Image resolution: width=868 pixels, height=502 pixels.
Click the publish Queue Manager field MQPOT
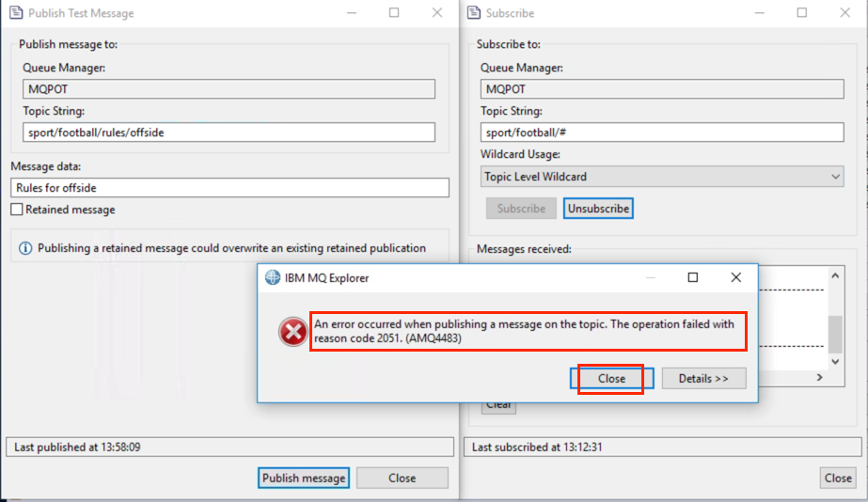coord(229,89)
